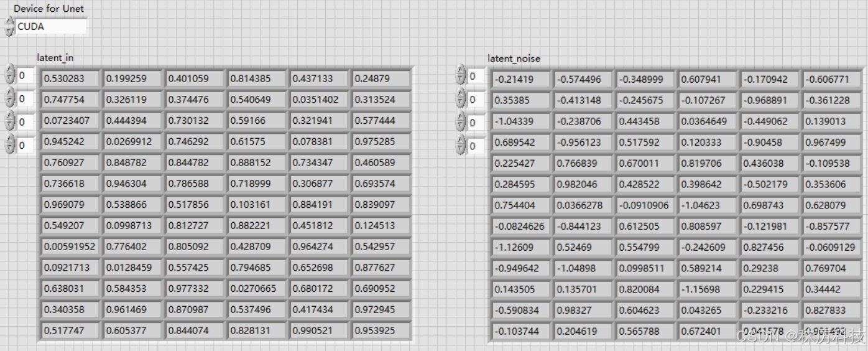Screen dimensions: 868x351
Task: Click the latent_in array label
Action: tap(55, 58)
